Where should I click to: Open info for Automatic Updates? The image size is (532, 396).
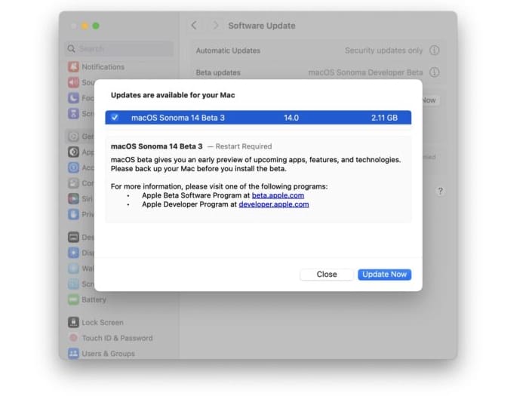(x=435, y=51)
